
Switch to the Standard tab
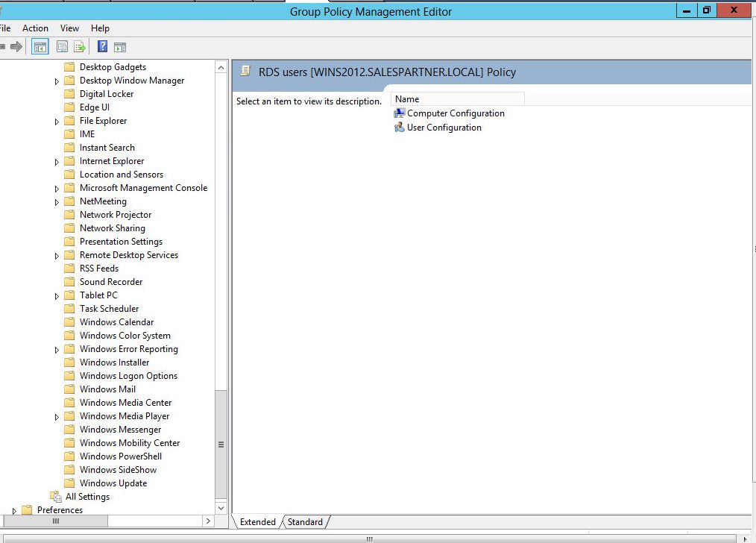point(305,522)
